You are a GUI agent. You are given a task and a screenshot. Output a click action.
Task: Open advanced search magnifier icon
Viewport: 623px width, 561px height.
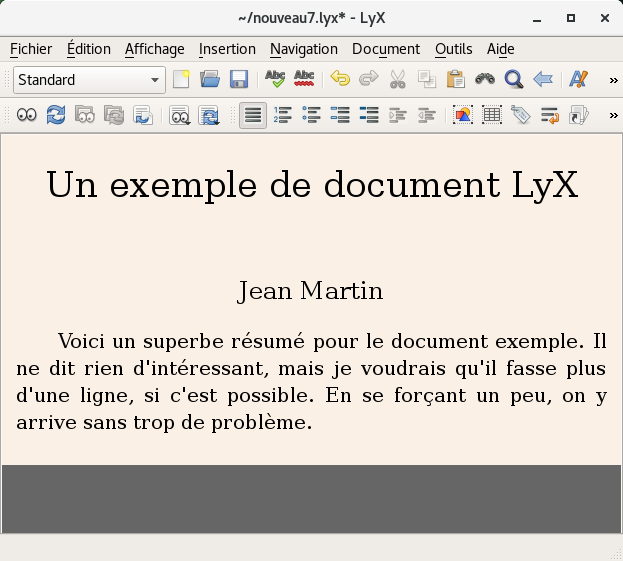514,79
